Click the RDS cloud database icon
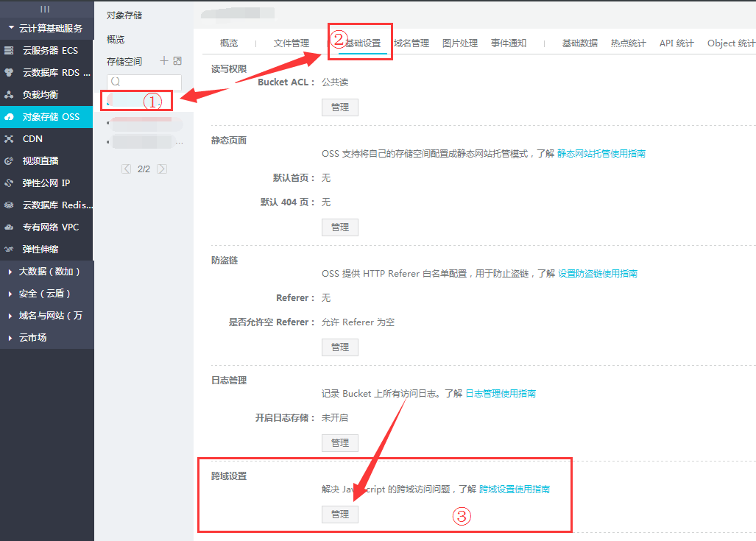756x541 pixels. 9,73
